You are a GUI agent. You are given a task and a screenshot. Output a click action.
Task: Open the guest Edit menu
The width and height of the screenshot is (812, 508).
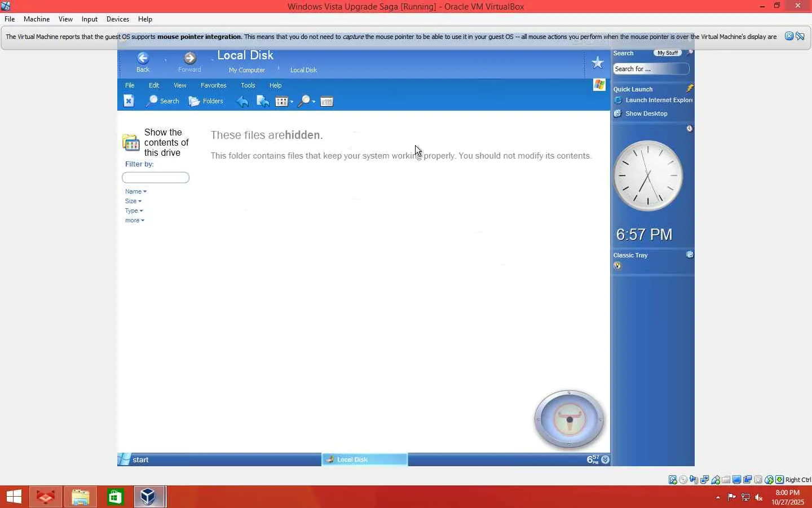[154, 85]
